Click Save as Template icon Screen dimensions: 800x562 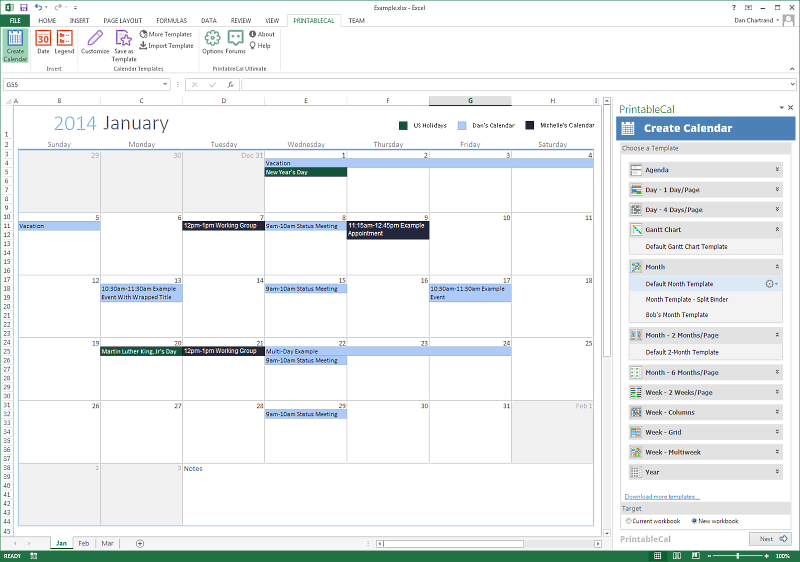click(x=124, y=45)
